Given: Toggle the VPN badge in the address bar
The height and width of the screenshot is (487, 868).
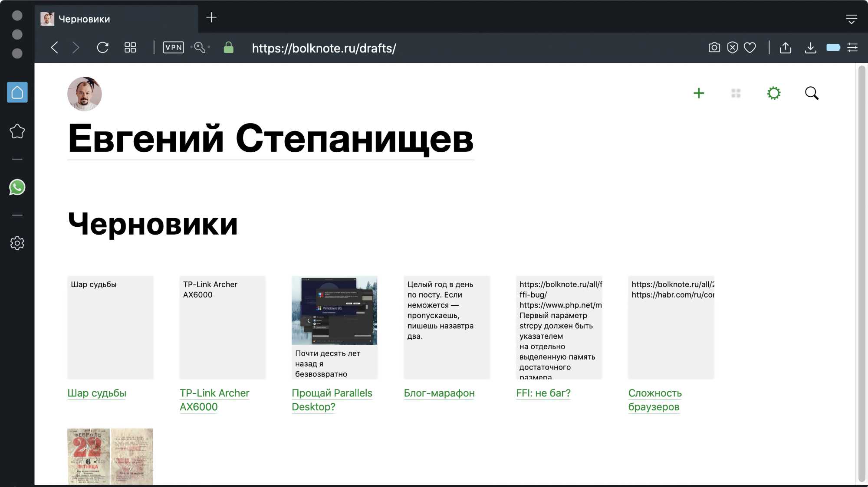Looking at the screenshot, I should (x=173, y=47).
